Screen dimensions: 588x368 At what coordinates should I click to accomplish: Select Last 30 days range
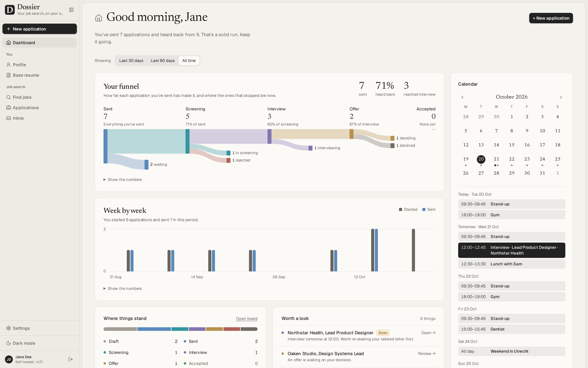131,61
